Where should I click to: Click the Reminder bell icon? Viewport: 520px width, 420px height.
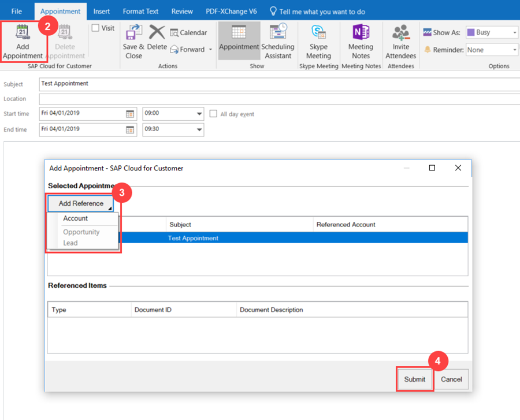coord(428,50)
